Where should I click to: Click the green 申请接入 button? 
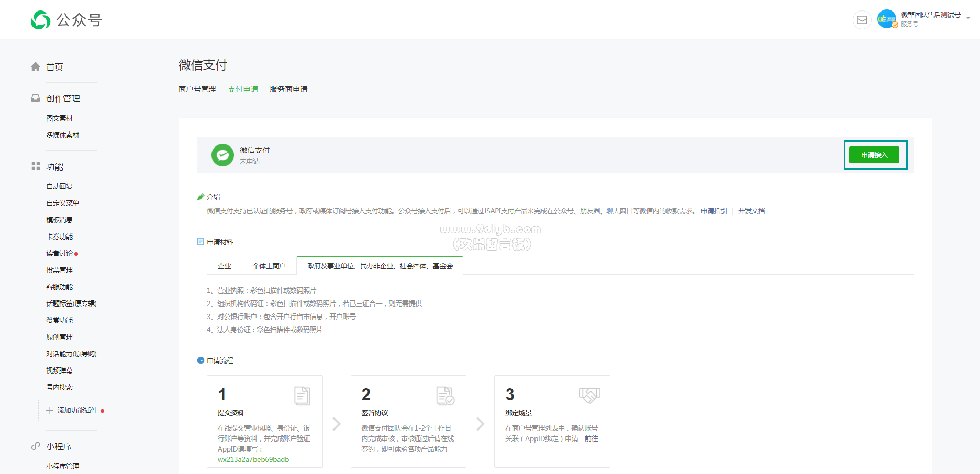coord(874,155)
